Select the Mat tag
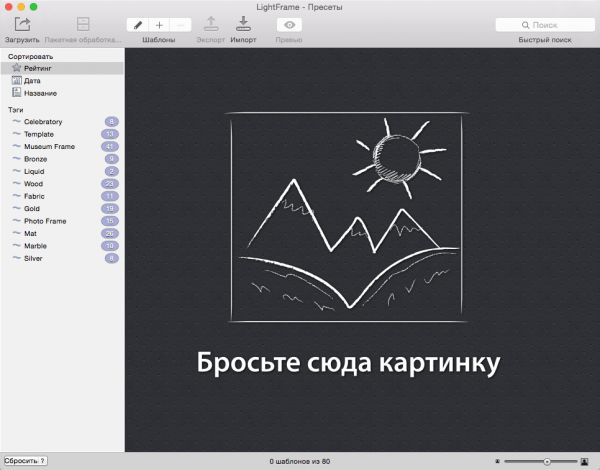This screenshot has height=470, width=600. click(x=62, y=233)
